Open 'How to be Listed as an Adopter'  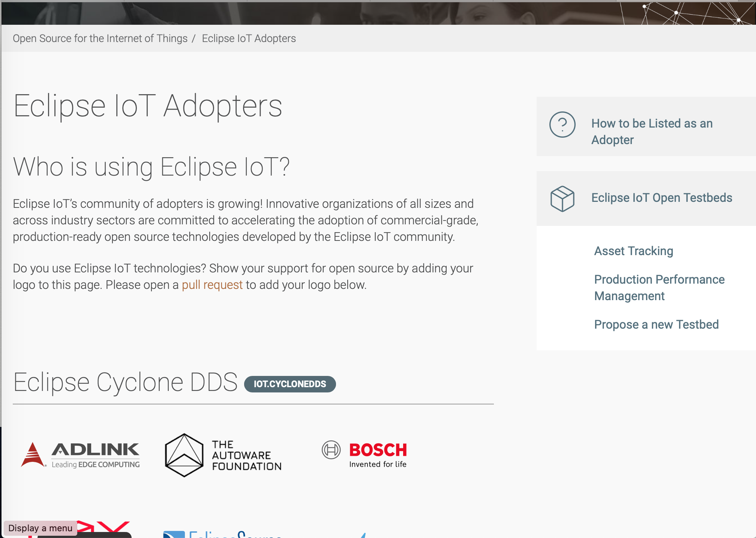(652, 131)
